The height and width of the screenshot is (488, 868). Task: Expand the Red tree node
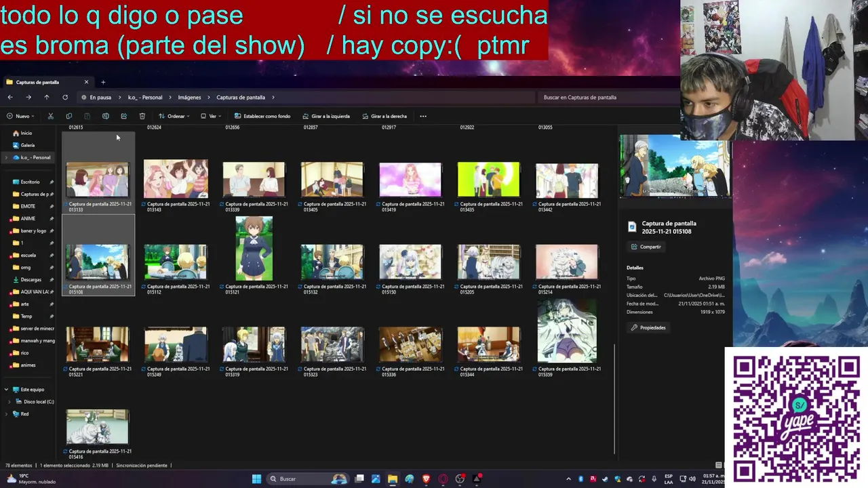[x=6, y=413]
